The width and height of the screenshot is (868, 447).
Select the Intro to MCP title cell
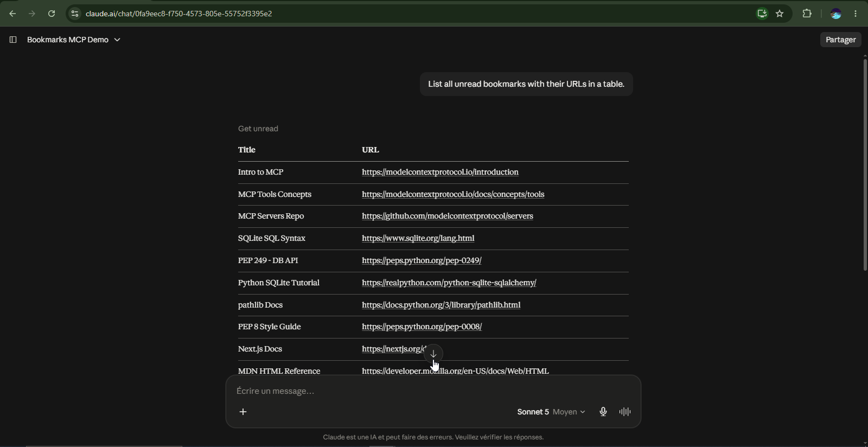pyautogui.click(x=260, y=172)
